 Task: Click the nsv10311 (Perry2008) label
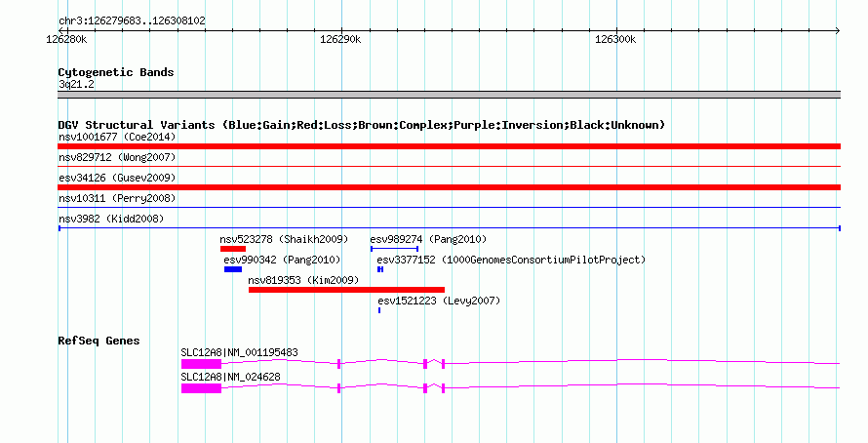(x=117, y=198)
